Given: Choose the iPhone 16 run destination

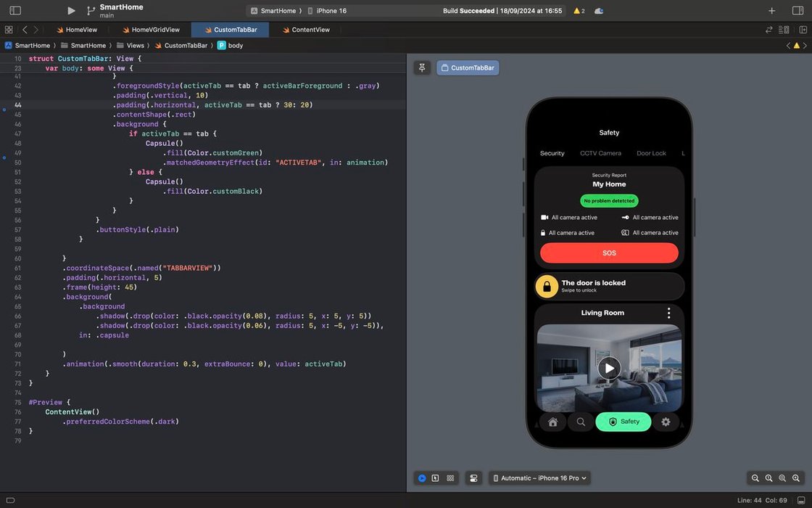Looking at the screenshot, I should [x=327, y=10].
